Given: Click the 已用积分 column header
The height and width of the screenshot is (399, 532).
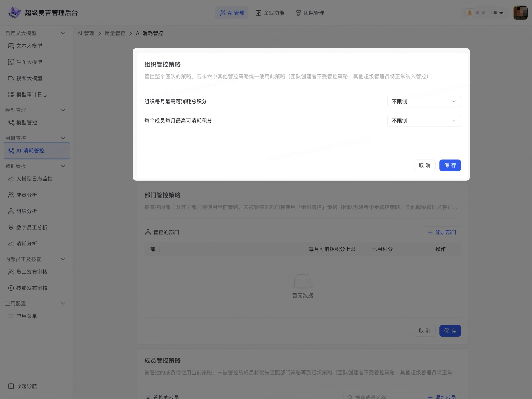Looking at the screenshot, I should pos(382,249).
